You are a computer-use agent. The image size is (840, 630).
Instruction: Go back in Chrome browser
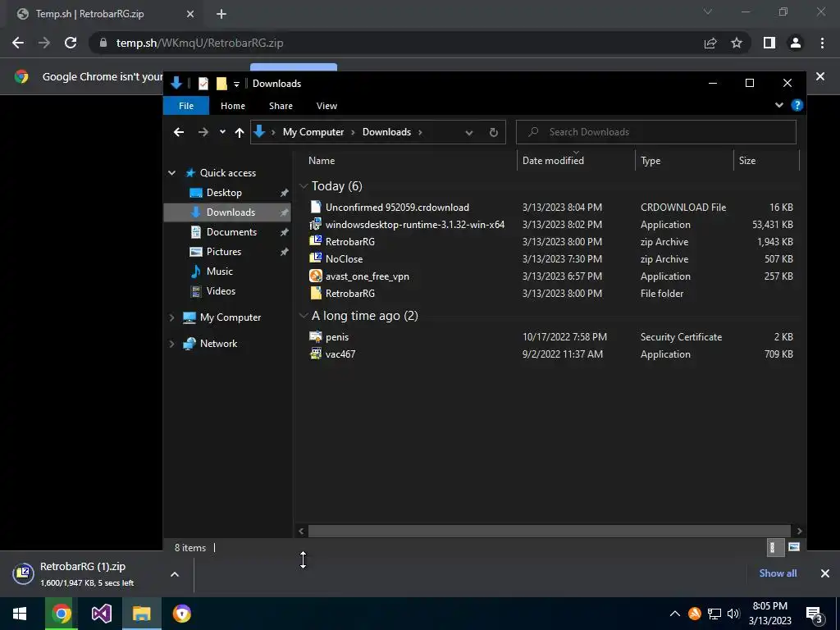tap(18, 43)
